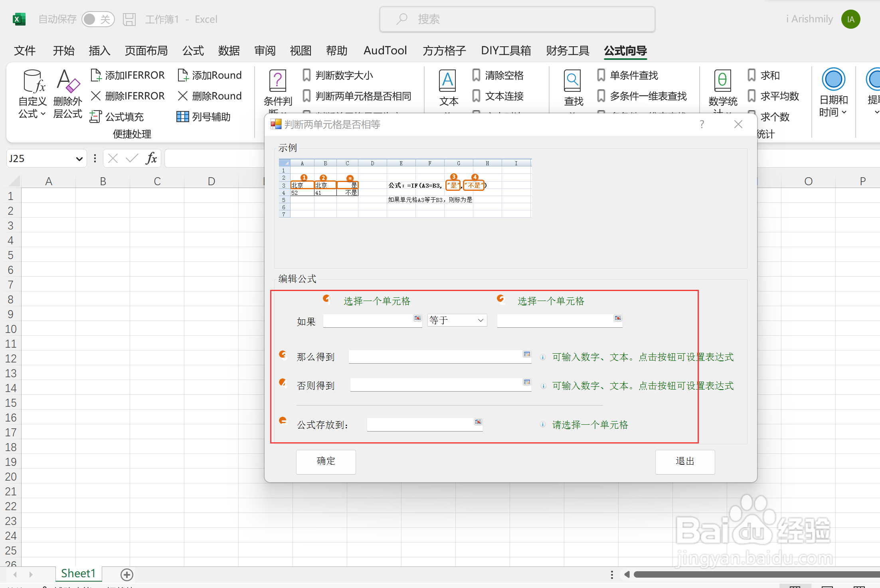The width and height of the screenshot is (880, 588).
Task: Click 多条件一维表查找 item
Action: click(642, 96)
